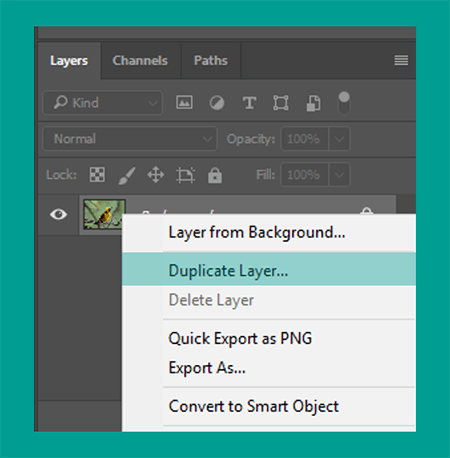This screenshot has width=450, height=458.
Task: Toggle the layer filtering on/off switch
Action: 344,103
